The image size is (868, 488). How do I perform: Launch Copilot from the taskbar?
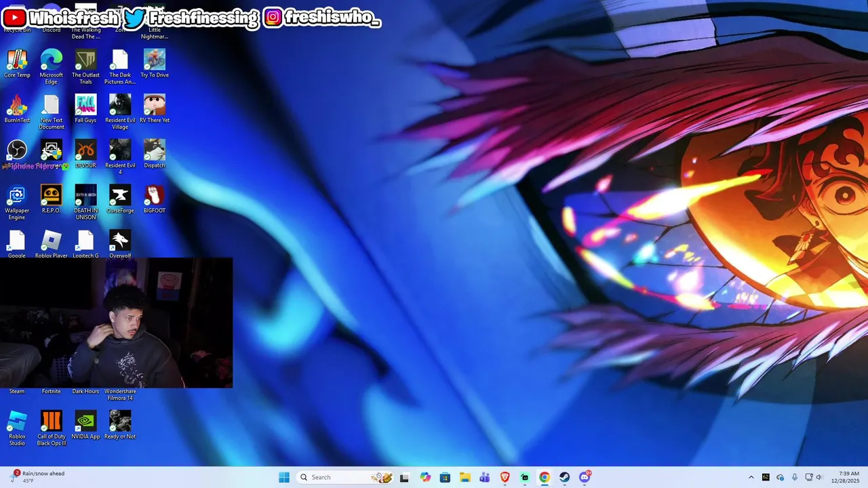(x=425, y=477)
